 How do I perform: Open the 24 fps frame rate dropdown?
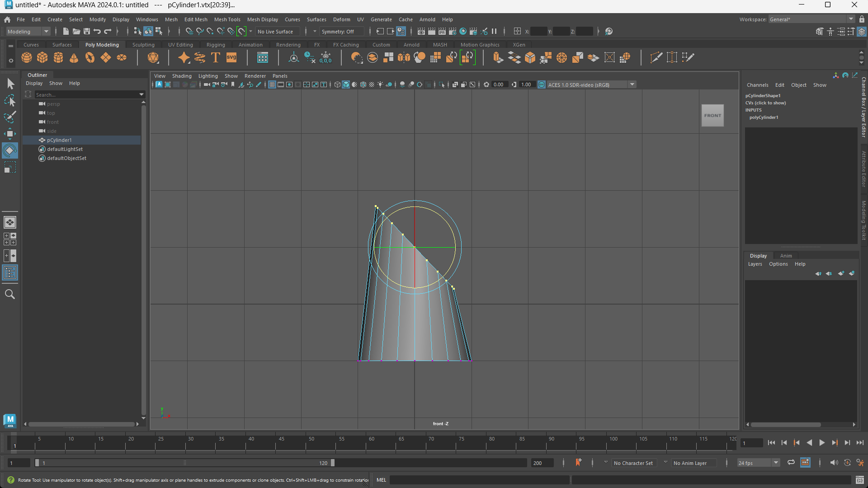776,463
